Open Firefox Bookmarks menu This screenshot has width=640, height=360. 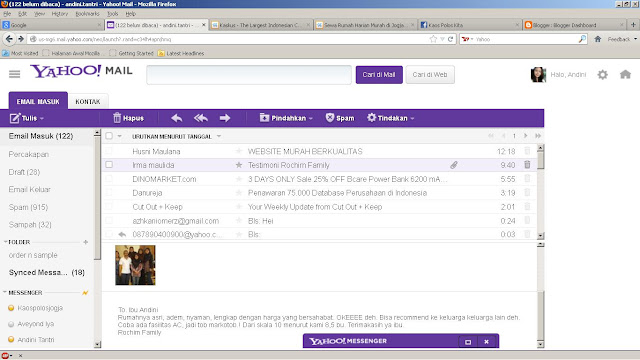click(x=87, y=13)
